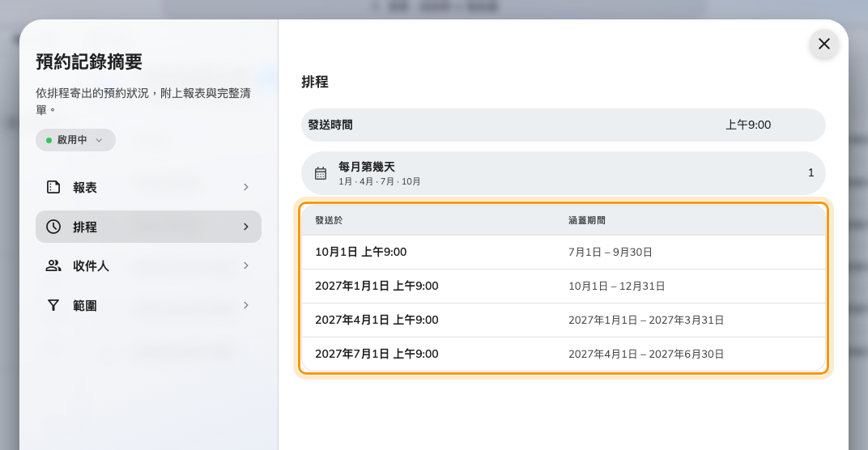Open the 每月第幾天 setting row

(563, 173)
